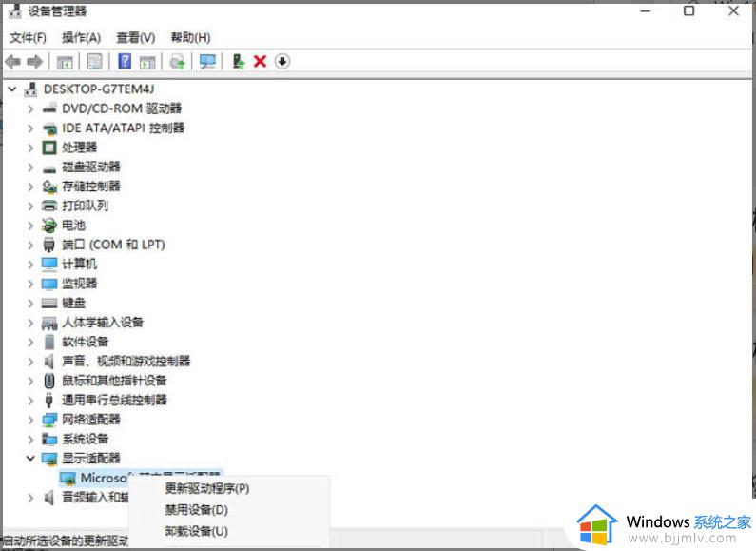Viewport: 756px width, 551px height.
Task: Select the 存储控制器 label text
Action: 90,187
